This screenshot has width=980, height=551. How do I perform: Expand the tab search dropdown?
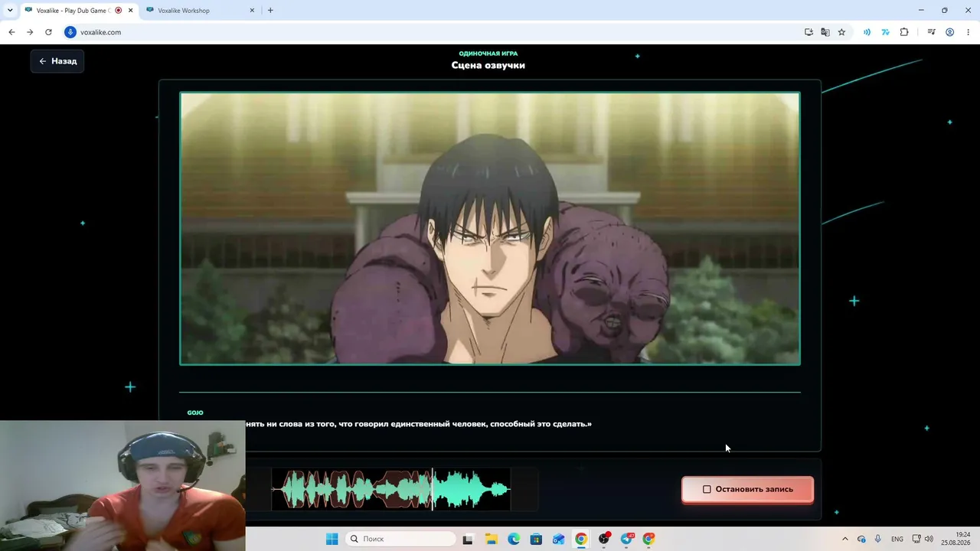(9, 11)
